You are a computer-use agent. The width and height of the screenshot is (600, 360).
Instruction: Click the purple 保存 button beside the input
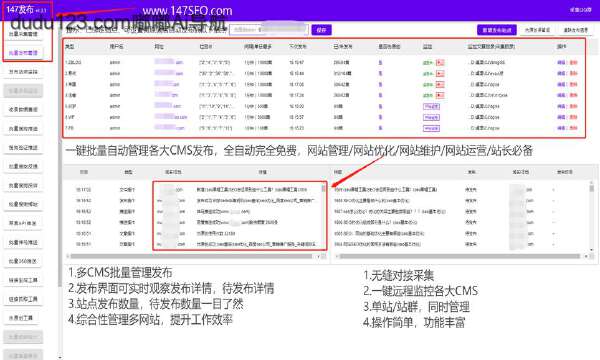(321, 30)
